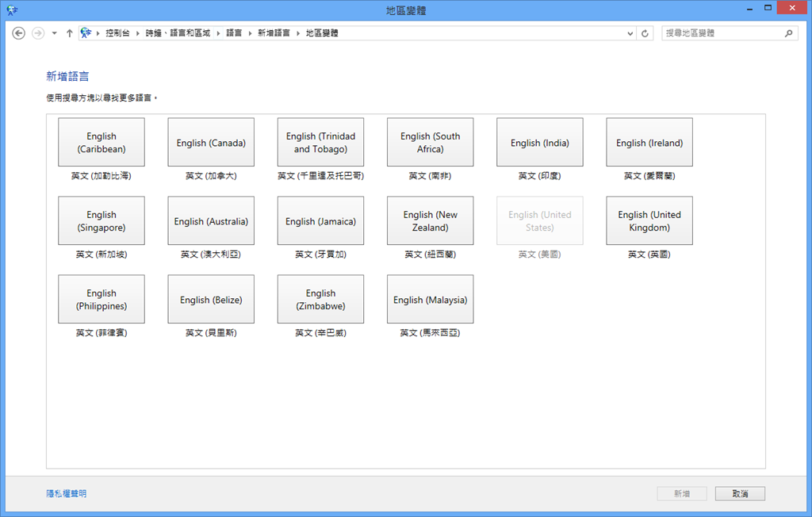
Task: Click the 取消 cancel button
Action: 740,494
